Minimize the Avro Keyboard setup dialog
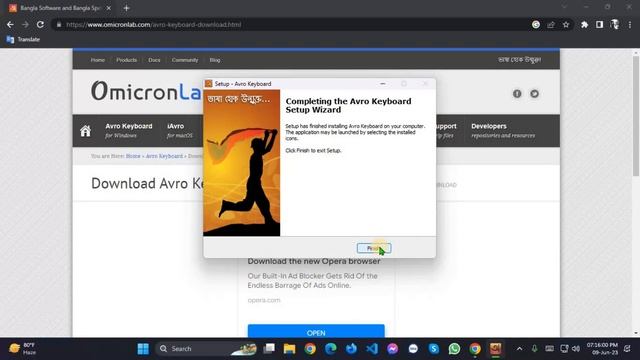 (382, 84)
